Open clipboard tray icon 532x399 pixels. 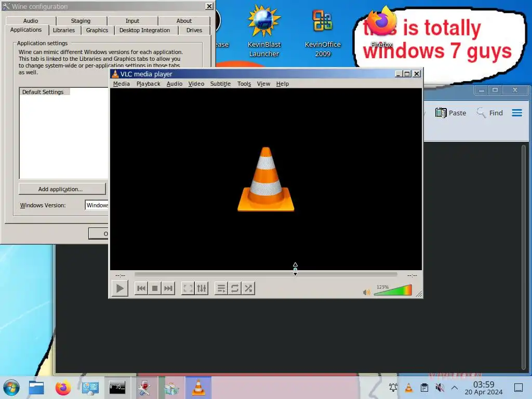pyautogui.click(x=424, y=388)
